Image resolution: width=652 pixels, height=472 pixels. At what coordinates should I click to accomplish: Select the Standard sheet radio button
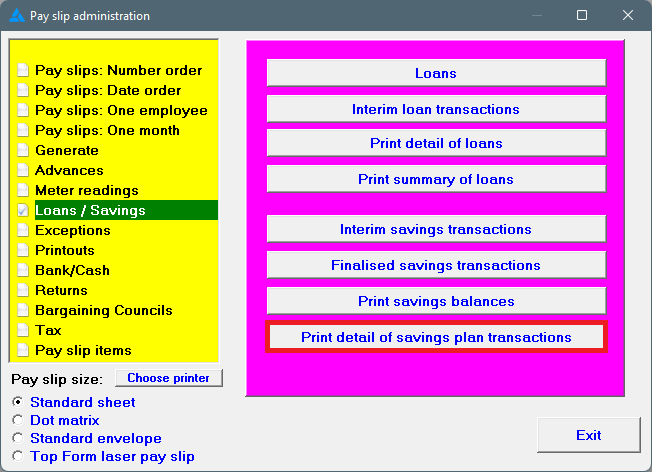pos(18,402)
